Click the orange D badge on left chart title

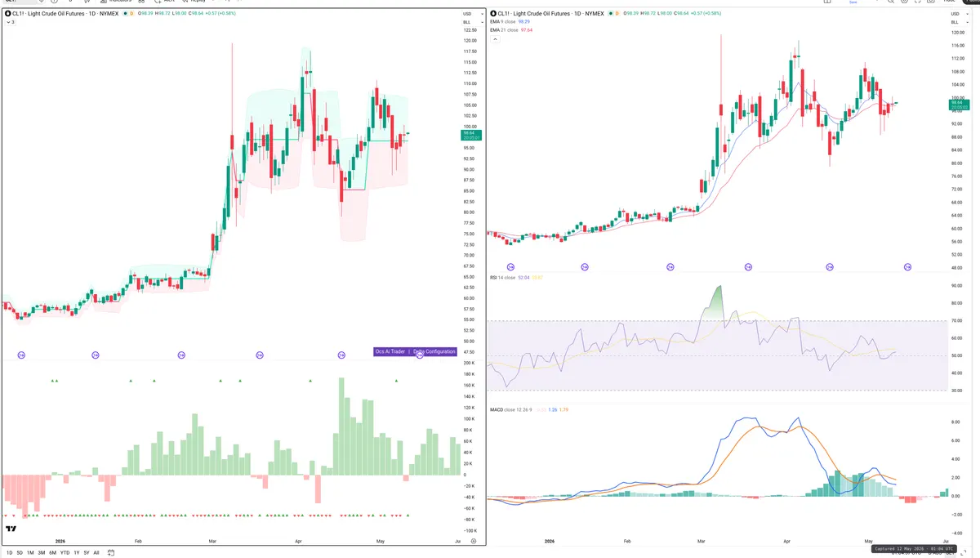(131, 14)
